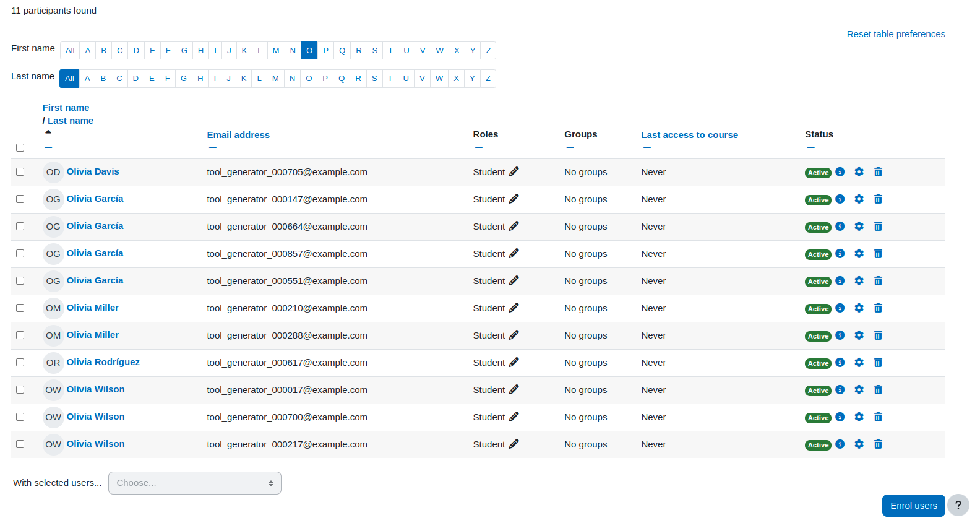
Task: Check the tool_generator_000147 row checkbox
Action: [20, 199]
